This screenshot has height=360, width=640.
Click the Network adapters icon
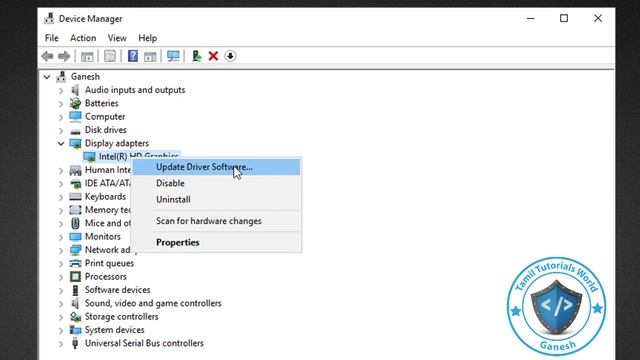[75, 250]
